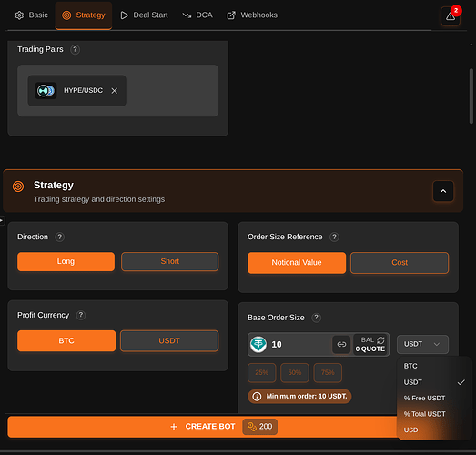Show help for Base Order Size
The height and width of the screenshot is (455, 476).
[317, 318]
